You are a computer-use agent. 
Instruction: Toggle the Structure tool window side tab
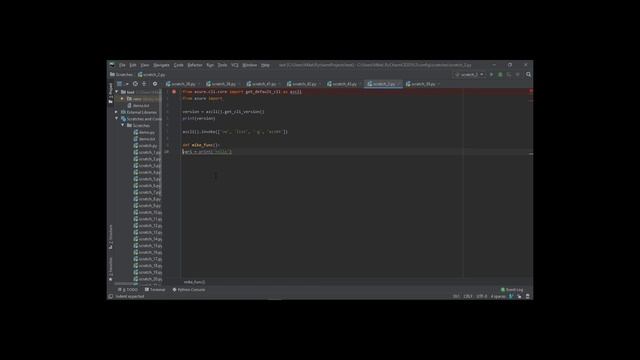coord(110,237)
